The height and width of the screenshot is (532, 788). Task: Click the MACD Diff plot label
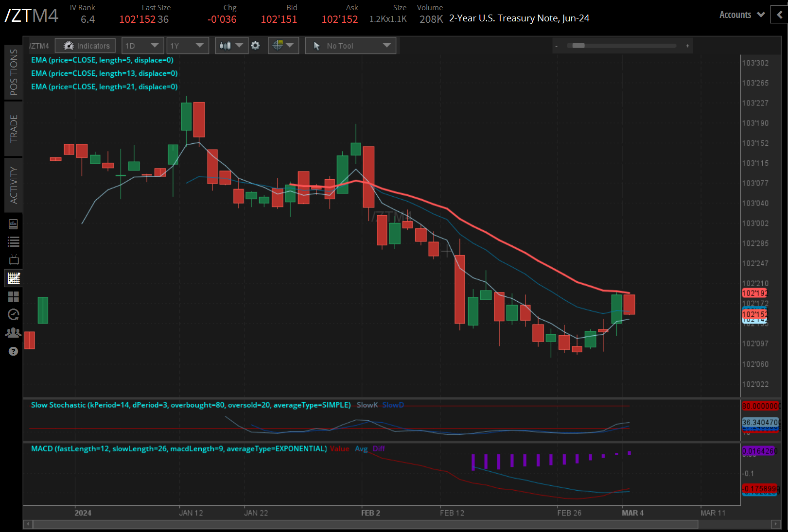coord(379,449)
